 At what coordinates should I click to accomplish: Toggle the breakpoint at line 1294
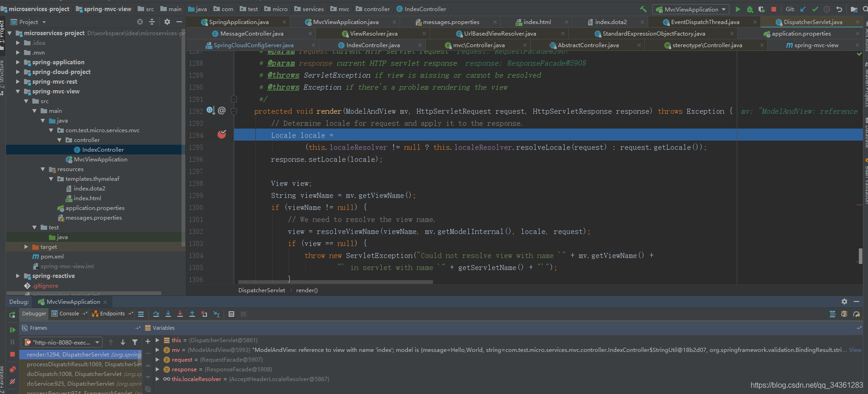222,135
